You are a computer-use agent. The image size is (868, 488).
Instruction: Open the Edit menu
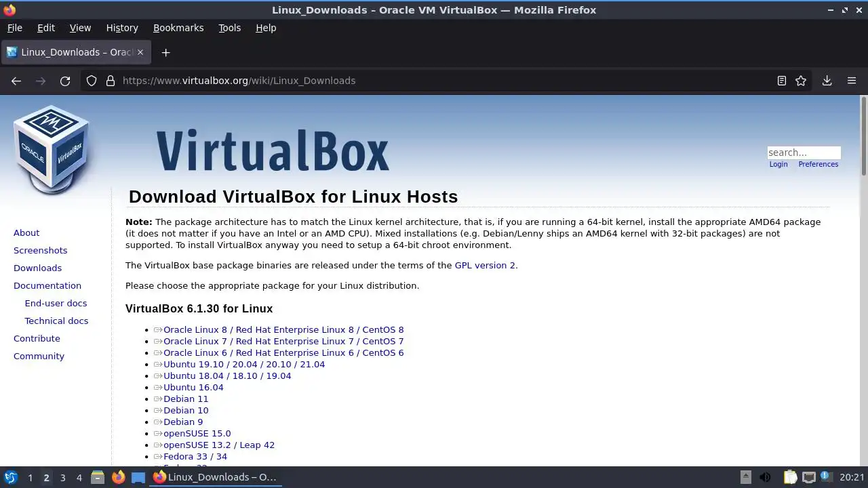click(x=46, y=28)
